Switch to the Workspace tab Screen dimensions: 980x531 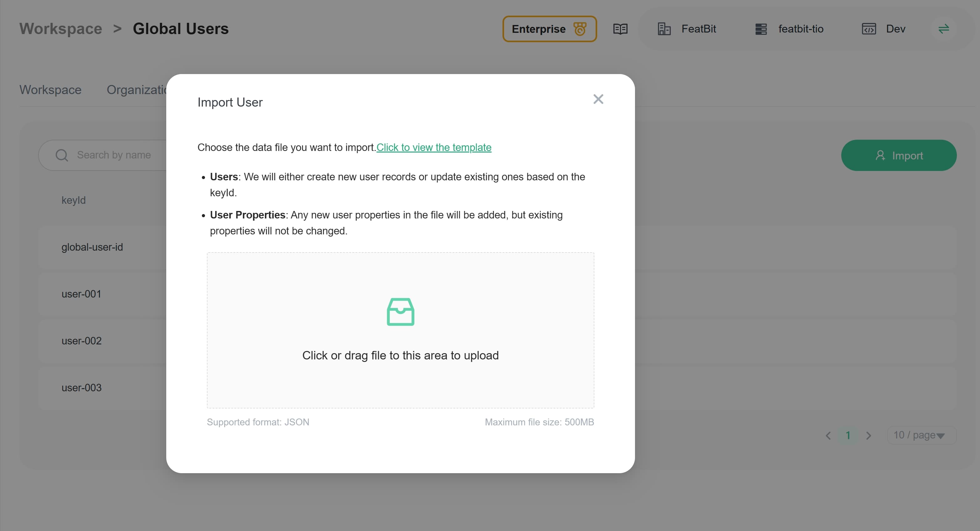click(50, 90)
